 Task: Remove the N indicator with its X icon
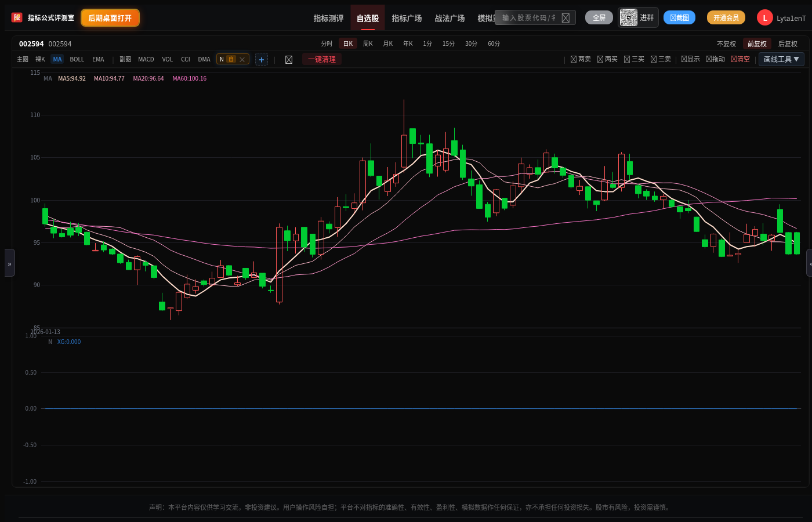tap(242, 59)
